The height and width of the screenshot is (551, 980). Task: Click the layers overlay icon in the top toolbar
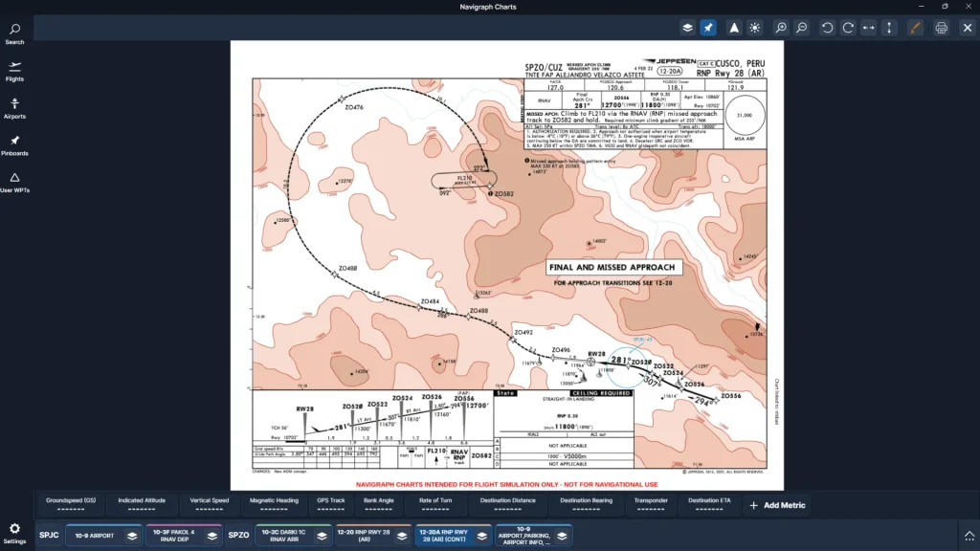(x=687, y=28)
